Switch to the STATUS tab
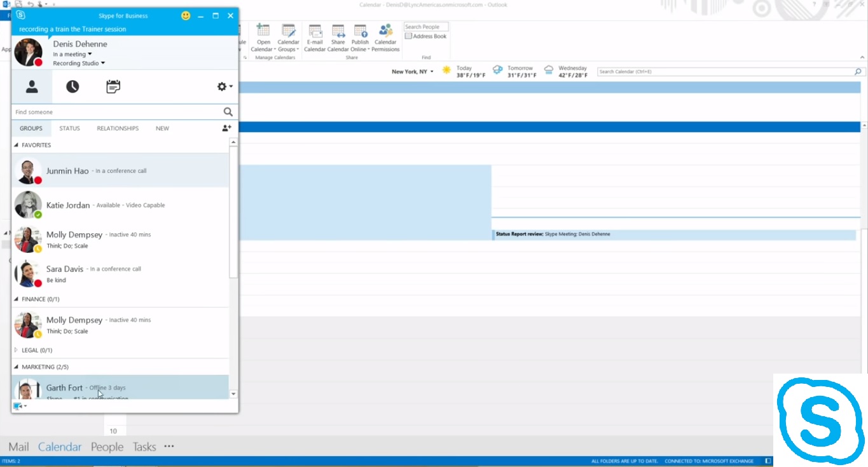The image size is (868, 467). tap(69, 128)
